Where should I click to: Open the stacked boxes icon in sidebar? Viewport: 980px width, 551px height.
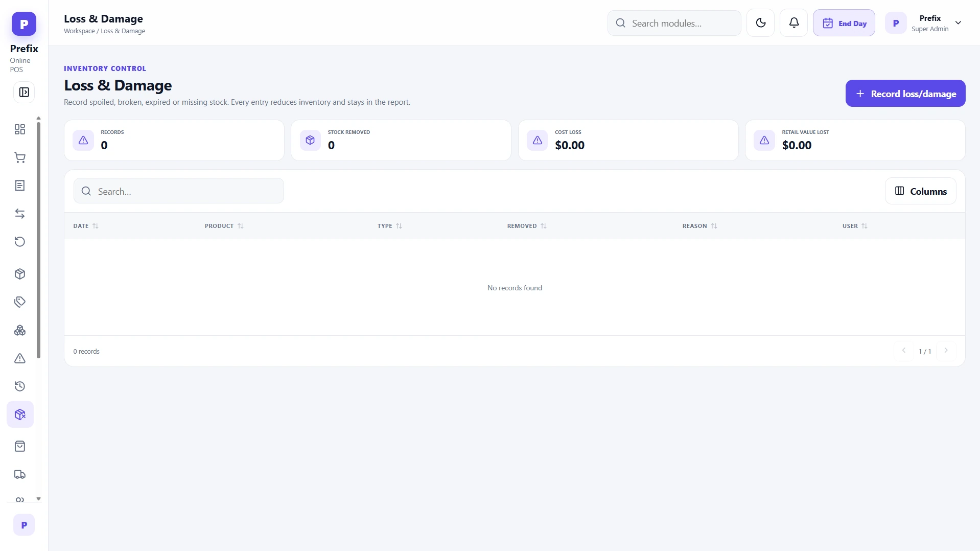pyautogui.click(x=20, y=330)
